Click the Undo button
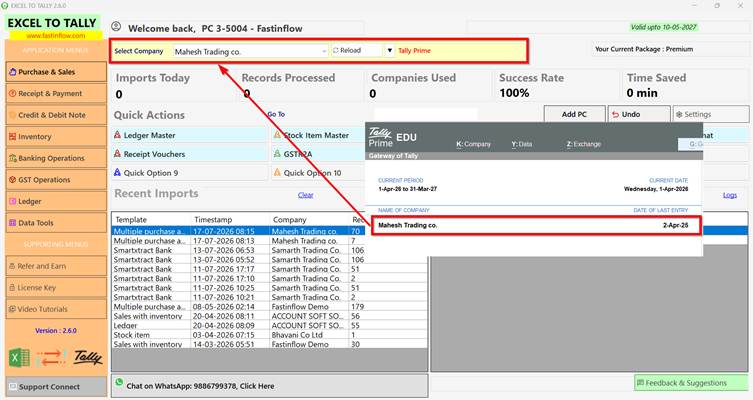Image resolution: width=753 pixels, height=400 pixels. tap(639, 114)
